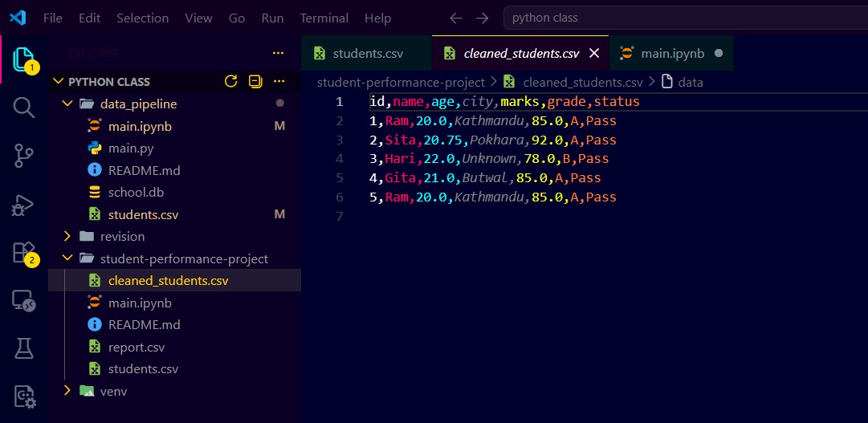The image size is (868, 423).
Task: Click the header row starting with id,name
Action: pyautogui.click(x=504, y=102)
